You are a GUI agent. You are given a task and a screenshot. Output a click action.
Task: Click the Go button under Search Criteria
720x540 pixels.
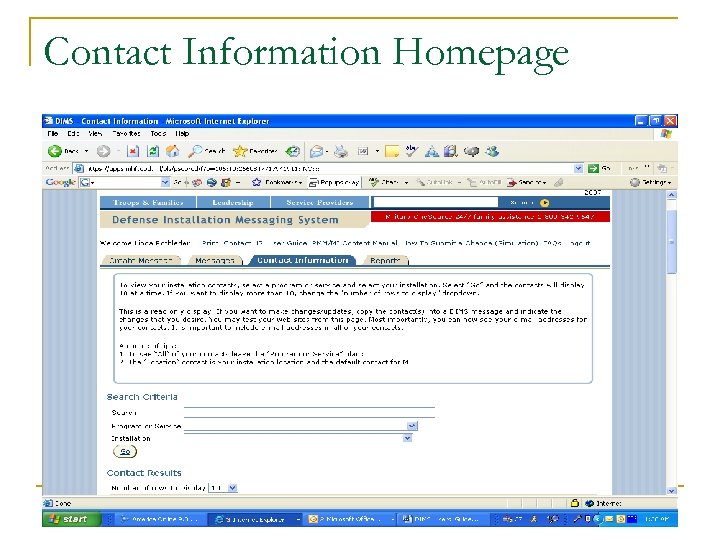click(x=125, y=451)
